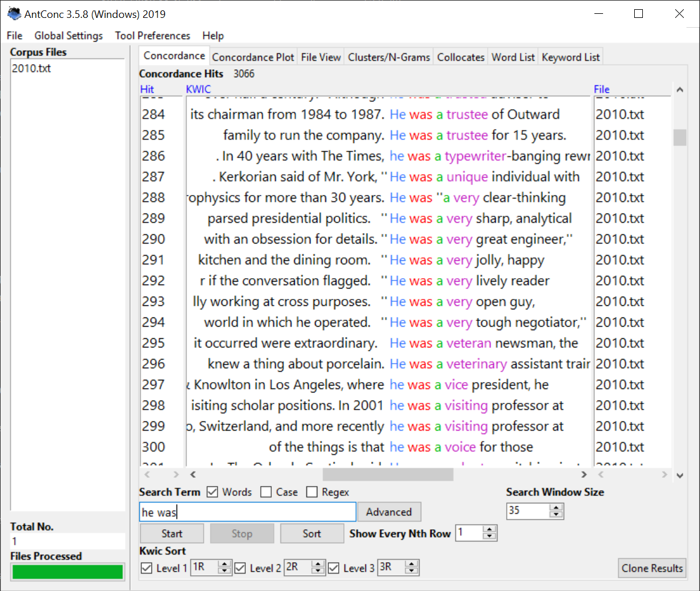The width and height of the screenshot is (700, 591).
Task: Click the File column header
Action: 602,89
